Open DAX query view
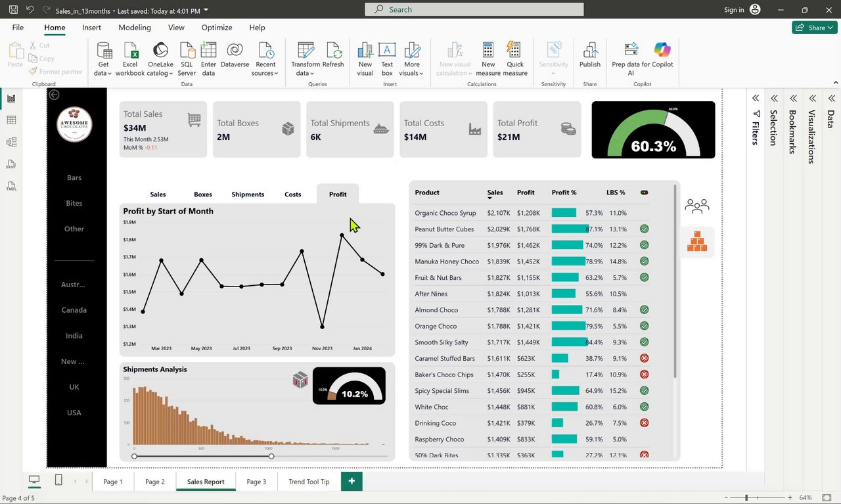841x504 pixels. pyautogui.click(x=11, y=164)
